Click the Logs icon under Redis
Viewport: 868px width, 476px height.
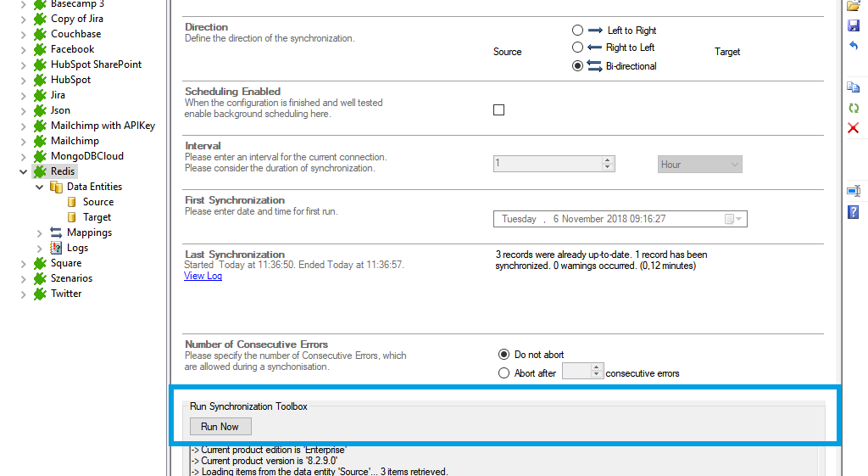click(57, 248)
